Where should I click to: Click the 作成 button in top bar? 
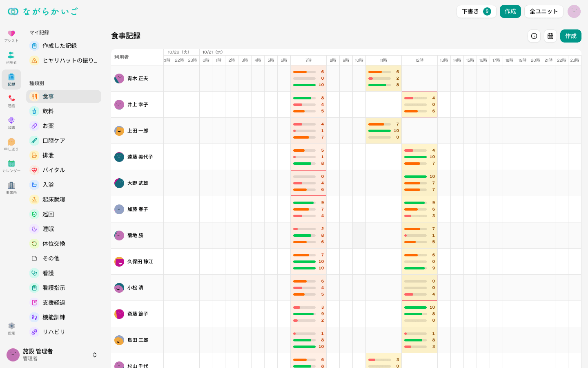510,11
